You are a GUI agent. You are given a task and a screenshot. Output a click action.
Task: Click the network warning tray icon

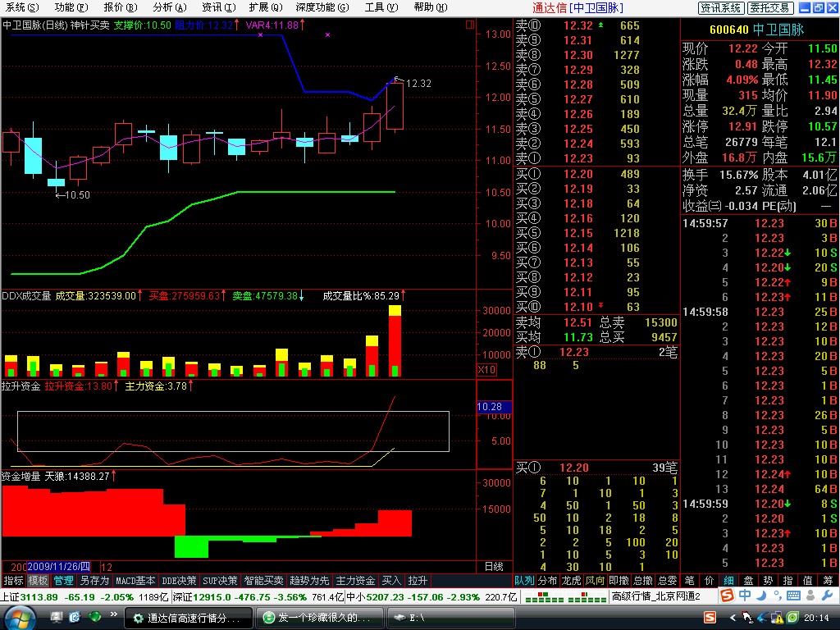tap(777, 619)
